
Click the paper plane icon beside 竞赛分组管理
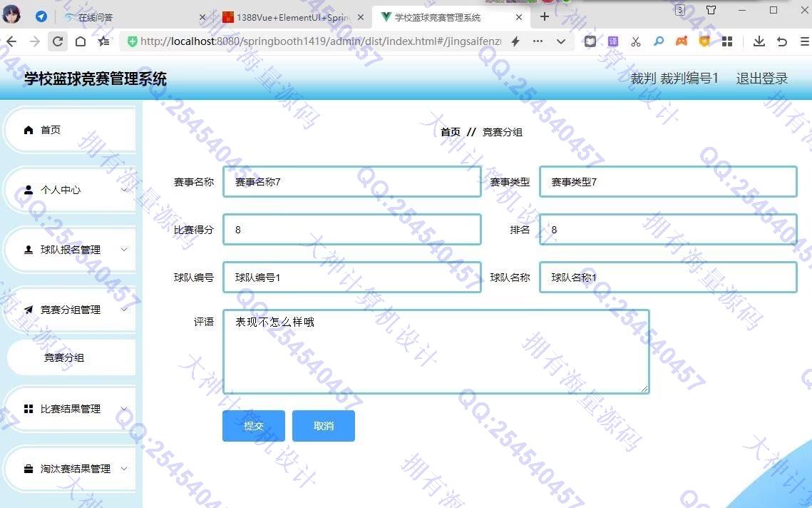[x=29, y=310]
